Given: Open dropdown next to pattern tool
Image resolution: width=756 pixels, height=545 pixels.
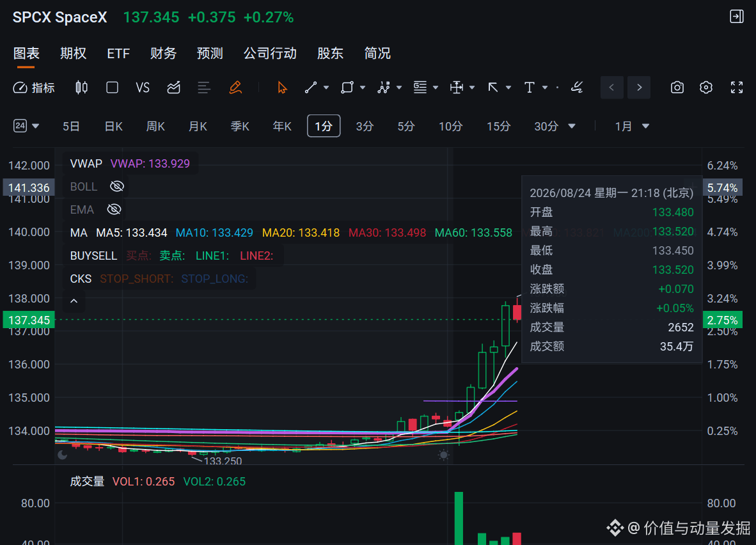Looking at the screenshot, I should click(x=399, y=88).
